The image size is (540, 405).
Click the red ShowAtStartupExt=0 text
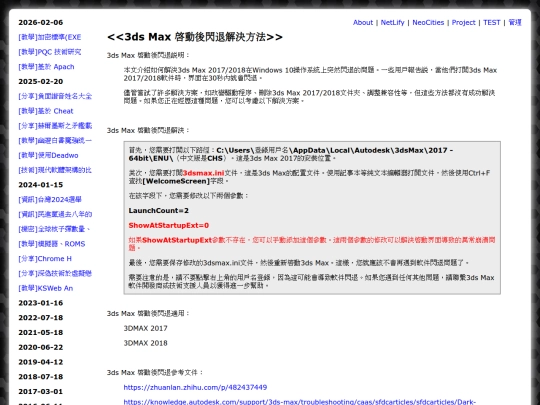coord(169,226)
